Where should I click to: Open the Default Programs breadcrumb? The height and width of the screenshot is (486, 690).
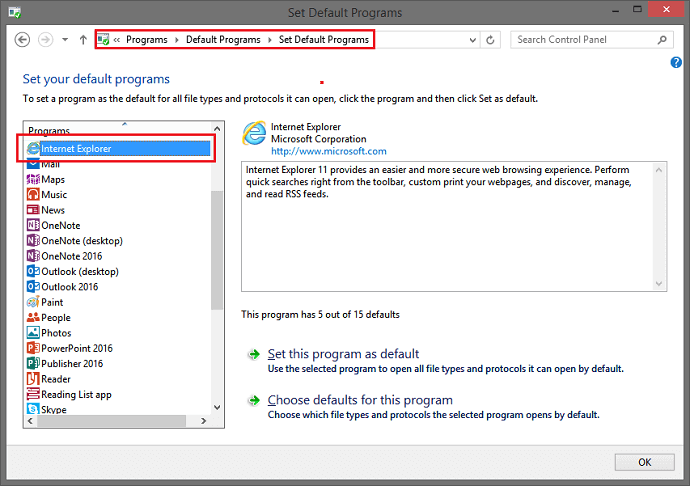223,40
